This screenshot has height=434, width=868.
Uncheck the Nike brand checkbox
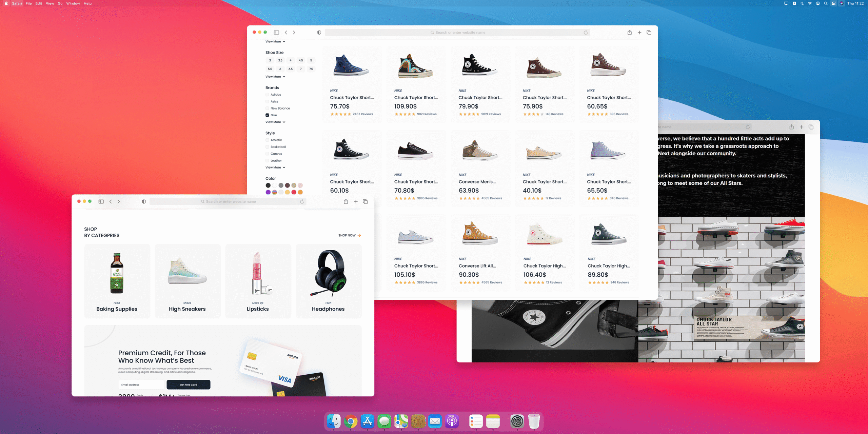(x=267, y=115)
